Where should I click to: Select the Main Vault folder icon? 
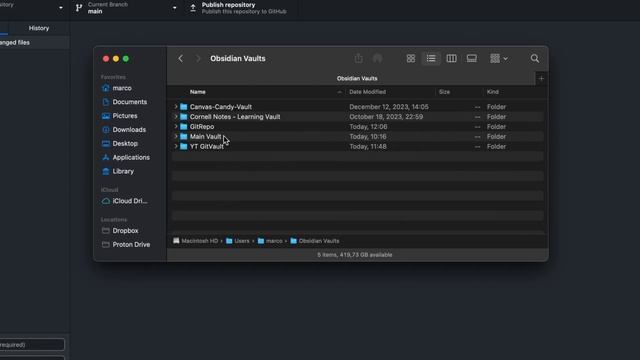coord(184,136)
